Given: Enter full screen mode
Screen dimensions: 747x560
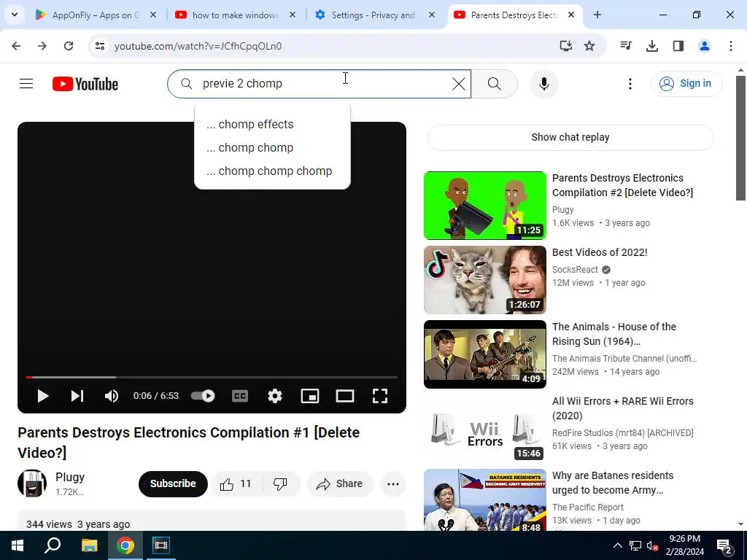Looking at the screenshot, I should click(379, 396).
